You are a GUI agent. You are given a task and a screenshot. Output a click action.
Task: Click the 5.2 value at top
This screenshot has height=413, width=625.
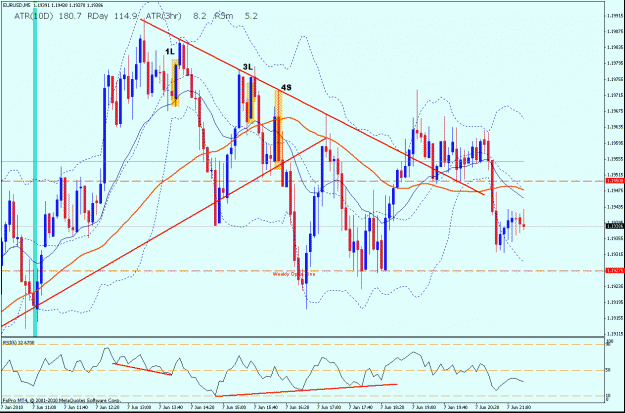[x=251, y=17]
